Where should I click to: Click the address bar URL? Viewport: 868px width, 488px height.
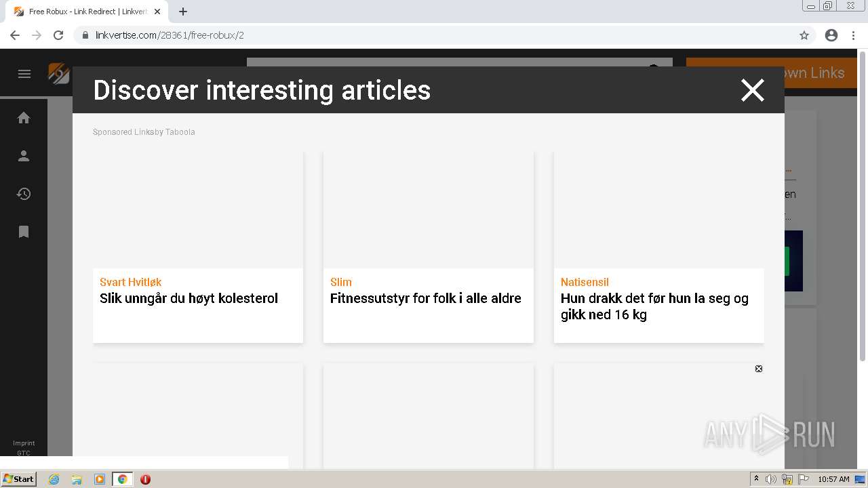tap(170, 35)
